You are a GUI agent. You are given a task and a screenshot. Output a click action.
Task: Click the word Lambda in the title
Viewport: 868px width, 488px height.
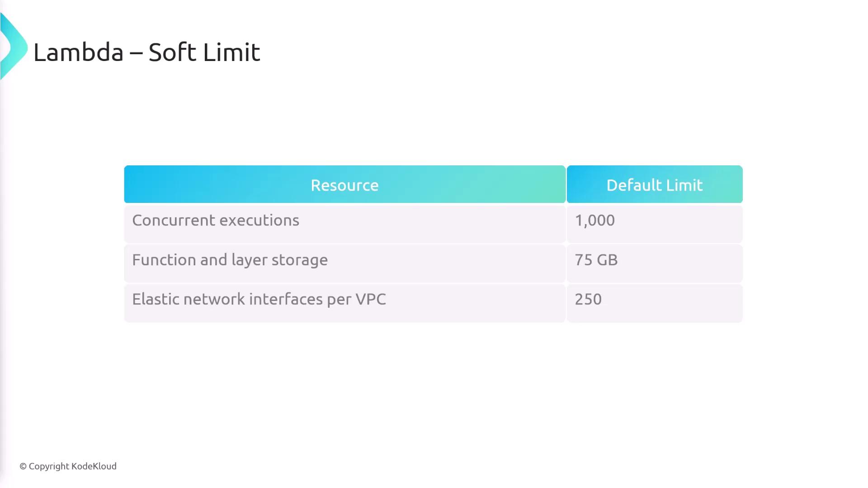click(x=78, y=52)
